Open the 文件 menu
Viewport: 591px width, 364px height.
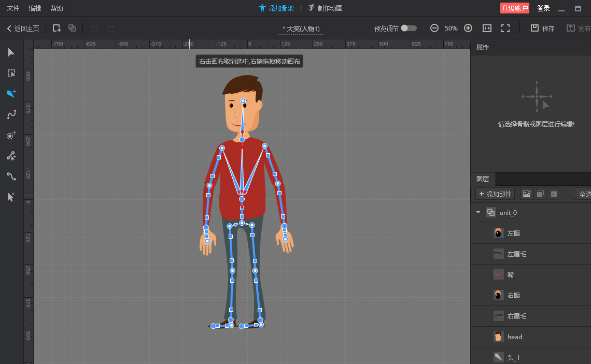13,8
